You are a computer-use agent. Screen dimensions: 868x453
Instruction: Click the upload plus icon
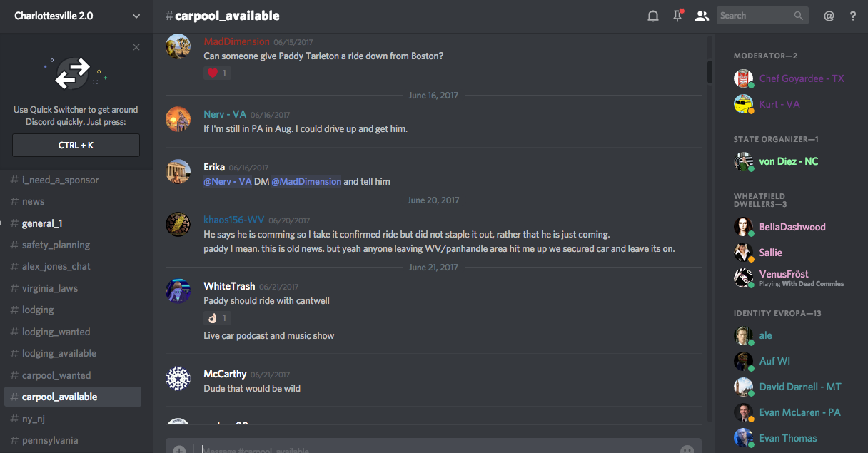click(179, 450)
